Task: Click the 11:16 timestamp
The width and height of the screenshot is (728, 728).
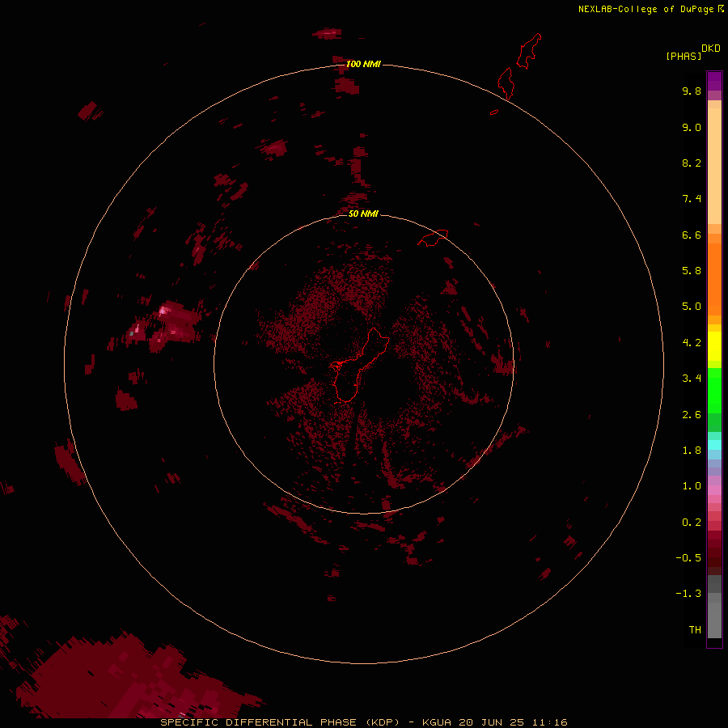Action: [550, 722]
